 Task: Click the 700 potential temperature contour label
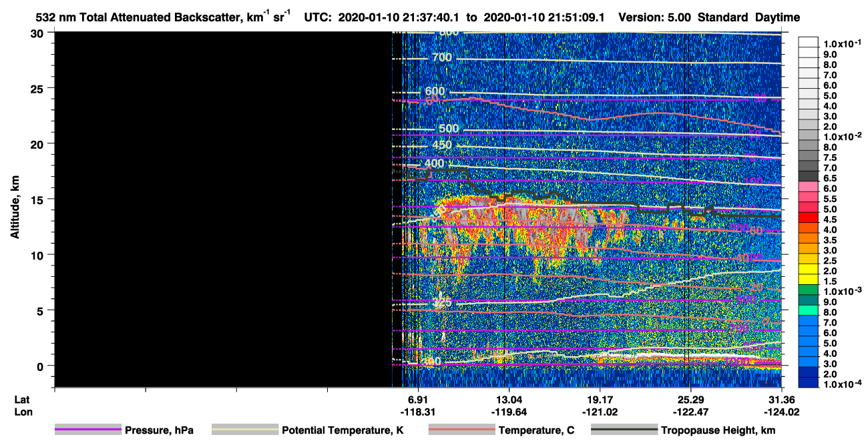[x=442, y=58]
